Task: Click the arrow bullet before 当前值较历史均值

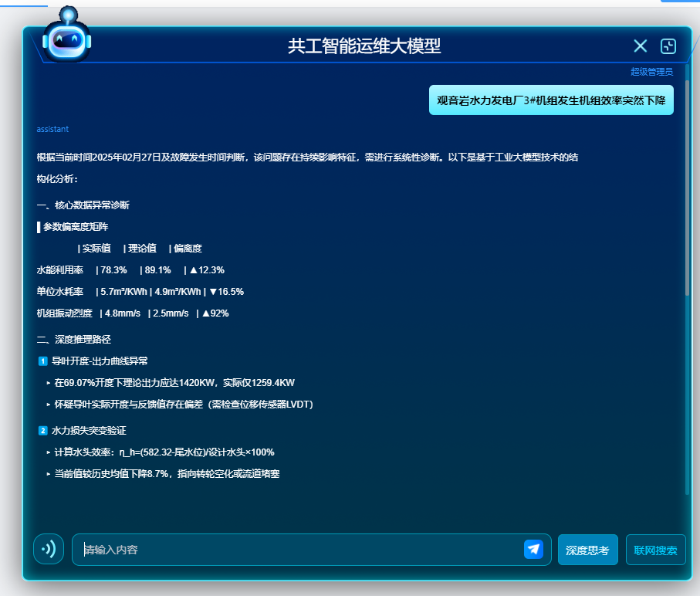Action: coord(49,474)
